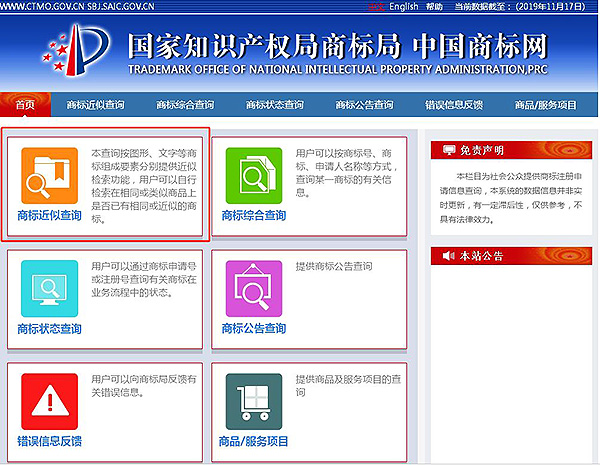Click the red 中文 language link
The height and width of the screenshot is (465, 600).
376,7
